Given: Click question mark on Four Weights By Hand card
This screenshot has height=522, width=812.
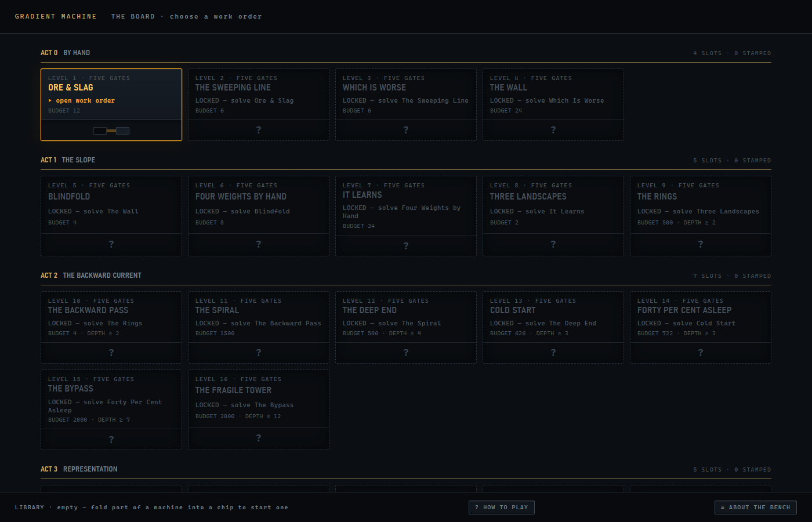Looking at the screenshot, I should (x=259, y=244).
